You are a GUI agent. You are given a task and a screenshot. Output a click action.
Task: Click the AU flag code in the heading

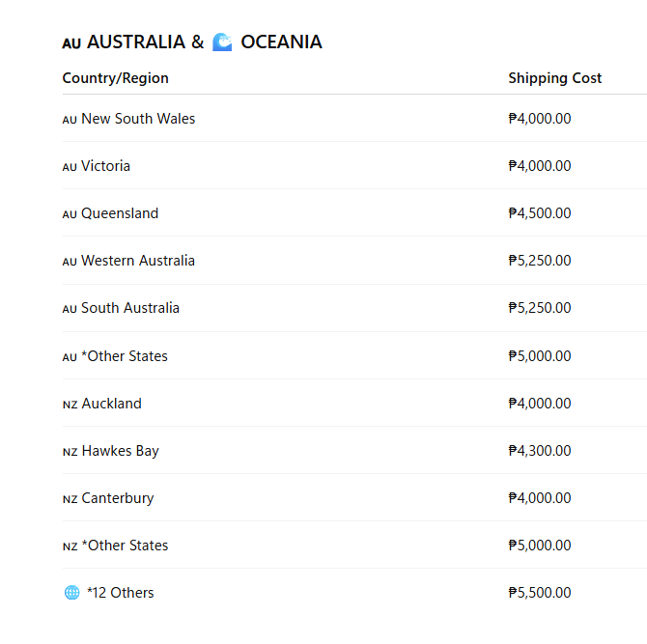[71, 43]
